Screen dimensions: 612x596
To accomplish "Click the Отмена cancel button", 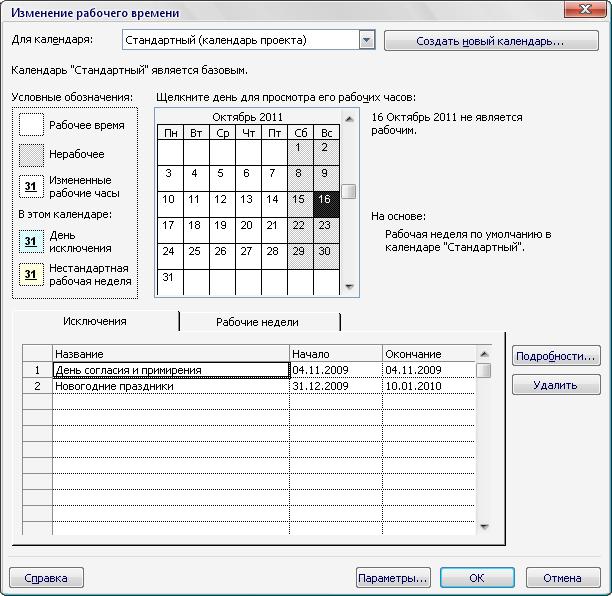I will click(x=563, y=578).
